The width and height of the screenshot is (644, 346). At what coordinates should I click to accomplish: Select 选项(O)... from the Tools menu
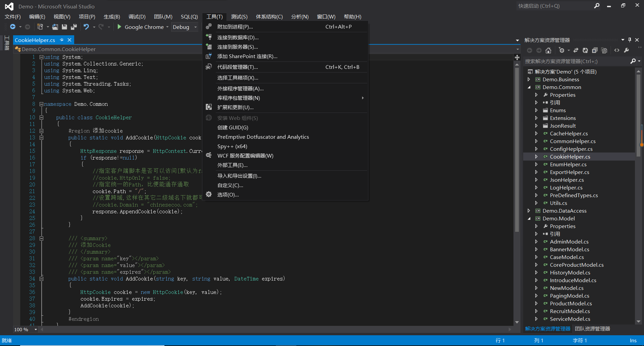(x=285, y=195)
